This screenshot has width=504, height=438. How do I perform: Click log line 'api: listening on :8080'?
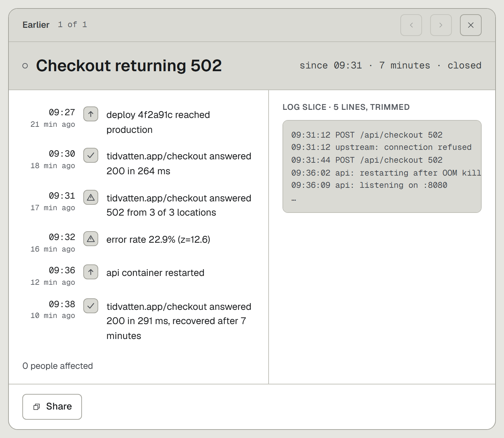point(391,185)
